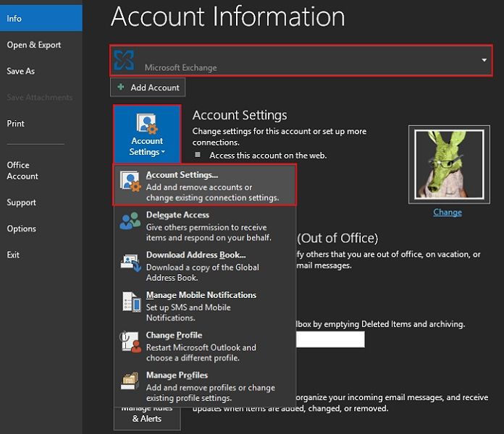The image size is (504, 434).
Task: Open the Support page
Action: [21, 203]
